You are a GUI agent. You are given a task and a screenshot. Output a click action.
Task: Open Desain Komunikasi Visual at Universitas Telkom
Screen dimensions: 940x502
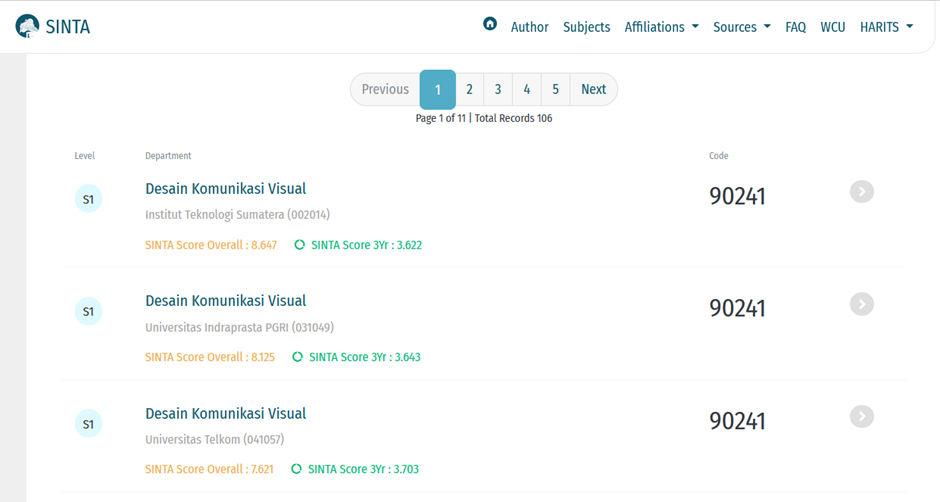click(225, 413)
